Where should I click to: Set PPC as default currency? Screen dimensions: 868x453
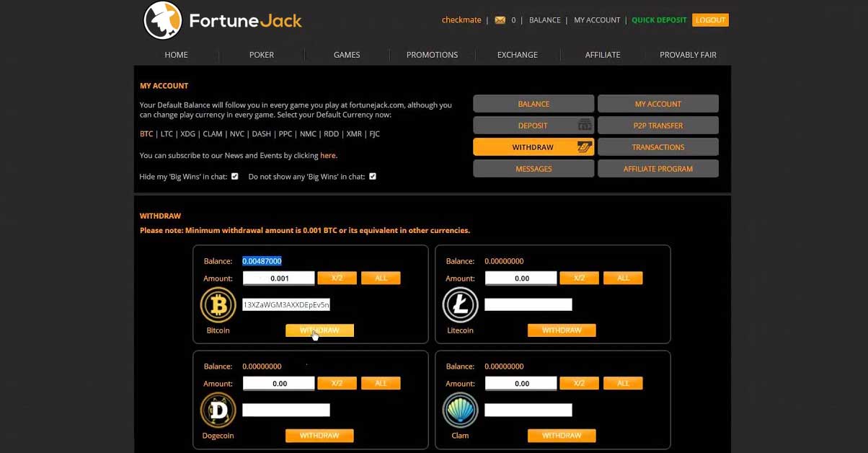(x=285, y=134)
